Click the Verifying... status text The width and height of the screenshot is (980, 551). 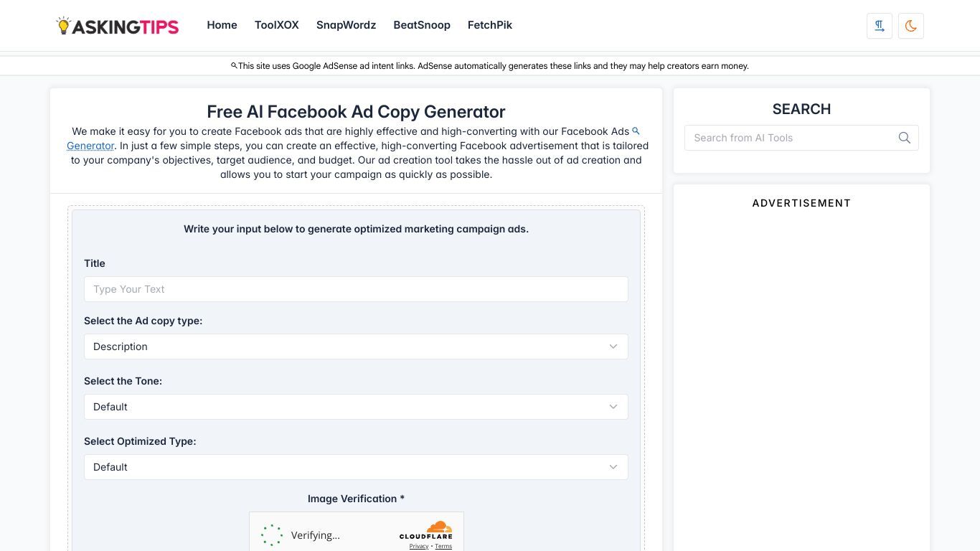315,535
